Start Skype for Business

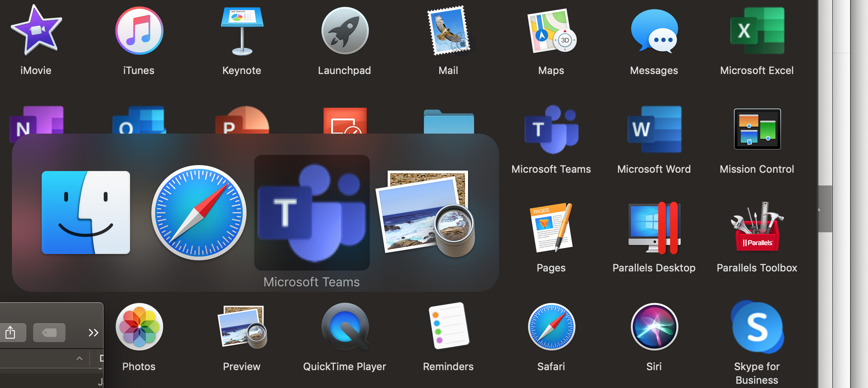757,327
